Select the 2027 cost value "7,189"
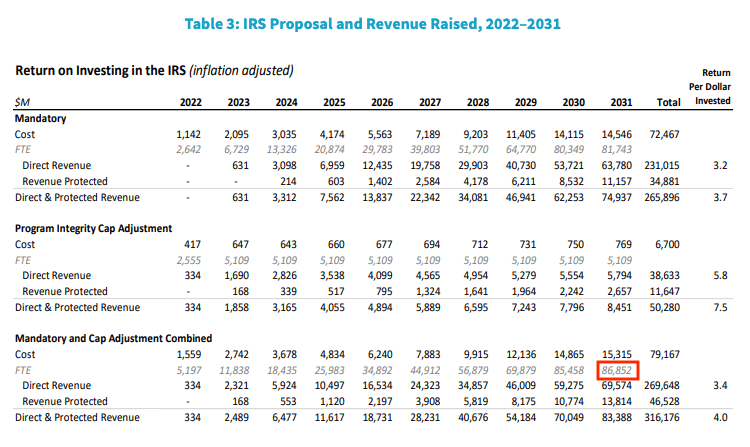Viewport: 750px width, 447px height. click(428, 134)
